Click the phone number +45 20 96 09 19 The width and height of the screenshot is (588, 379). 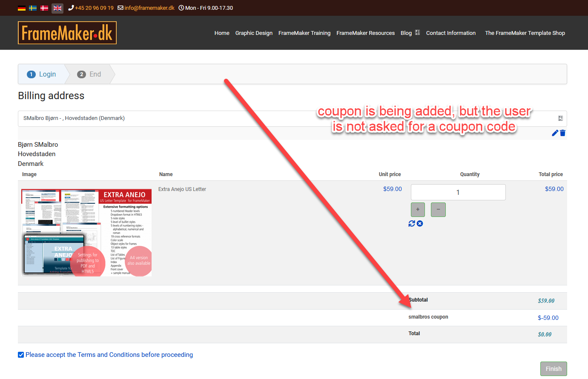[94, 8]
